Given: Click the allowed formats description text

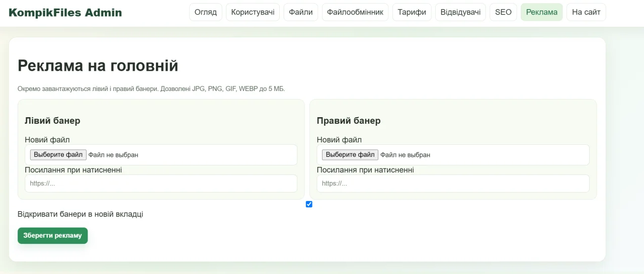Looking at the screenshot, I should (151, 89).
